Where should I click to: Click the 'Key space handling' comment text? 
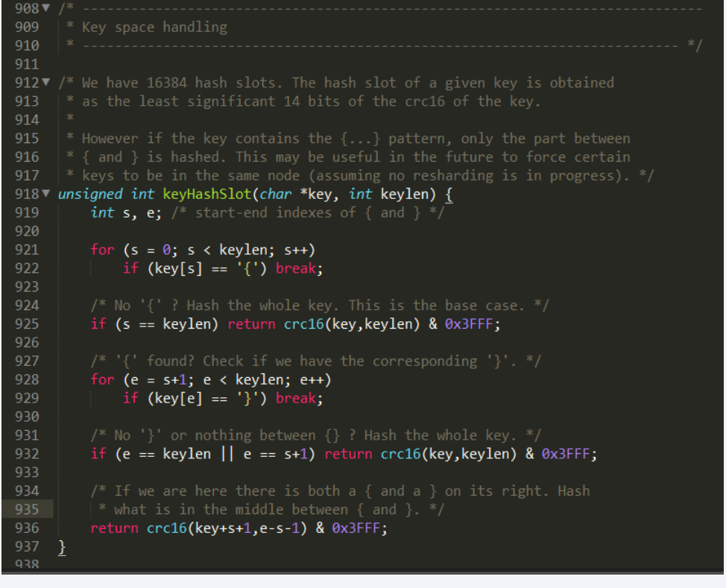tap(154, 28)
